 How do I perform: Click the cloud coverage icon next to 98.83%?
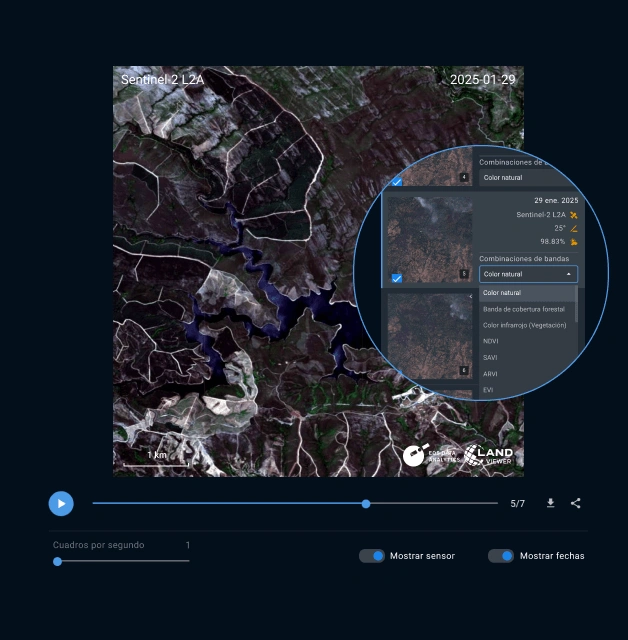pyautogui.click(x=574, y=242)
